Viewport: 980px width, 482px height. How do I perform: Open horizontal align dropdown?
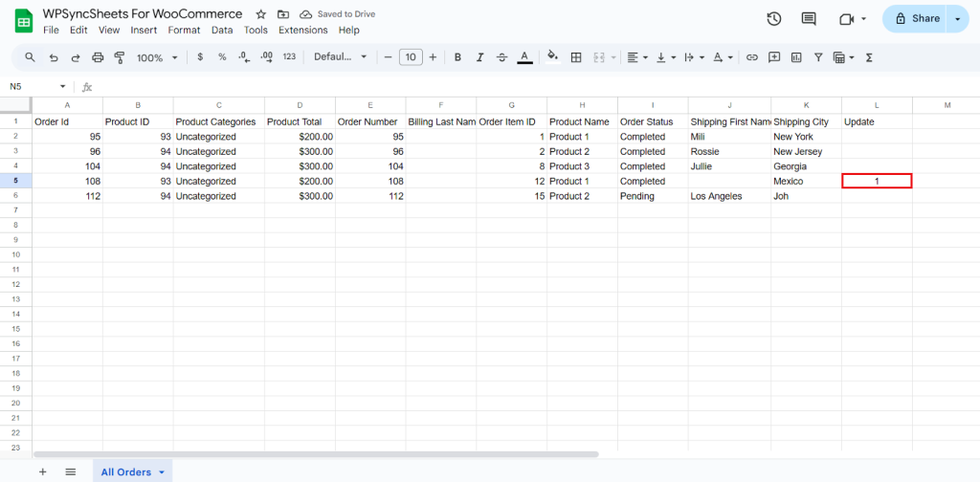(x=636, y=57)
